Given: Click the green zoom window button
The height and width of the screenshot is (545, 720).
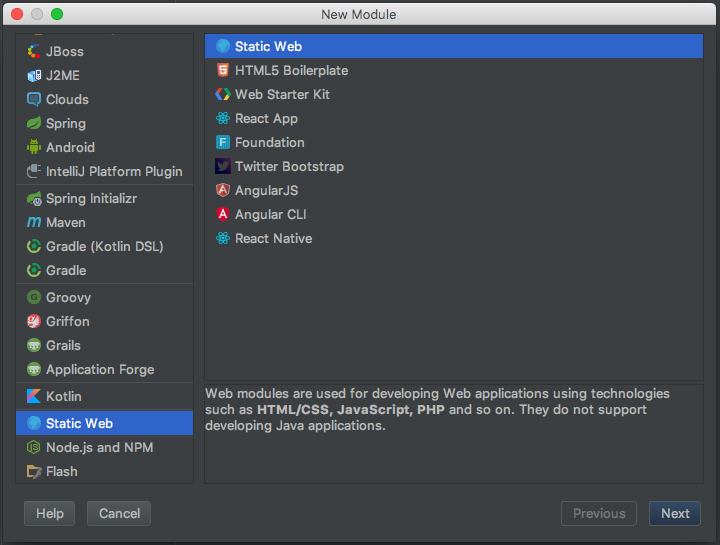Looking at the screenshot, I should tap(57, 14).
